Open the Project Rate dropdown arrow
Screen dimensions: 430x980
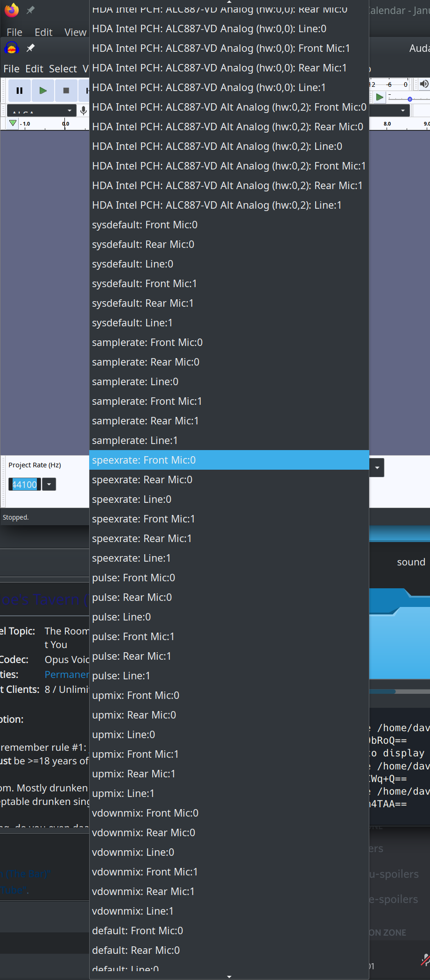tap(49, 484)
